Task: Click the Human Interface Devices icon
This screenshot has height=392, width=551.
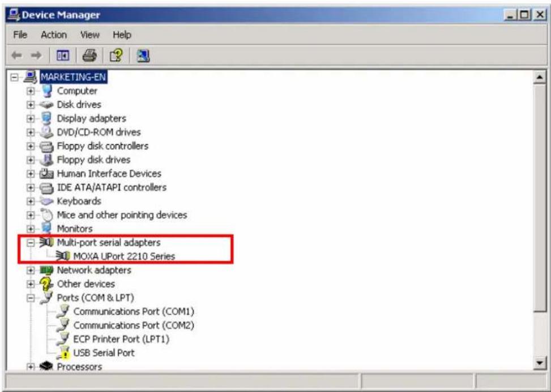Action: click(x=46, y=173)
